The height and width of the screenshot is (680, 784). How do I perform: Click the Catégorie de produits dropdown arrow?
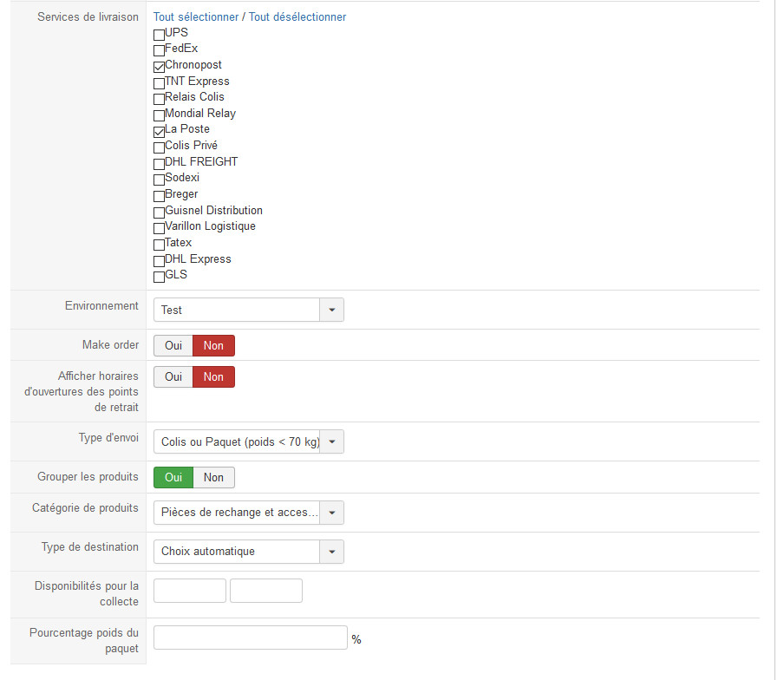pyautogui.click(x=331, y=513)
